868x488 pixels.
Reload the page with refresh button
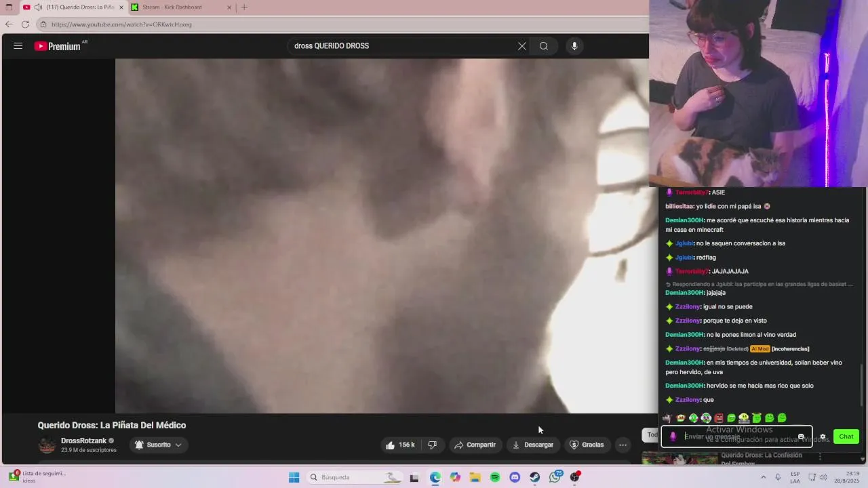pyautogui.click(x=25, y=24)
